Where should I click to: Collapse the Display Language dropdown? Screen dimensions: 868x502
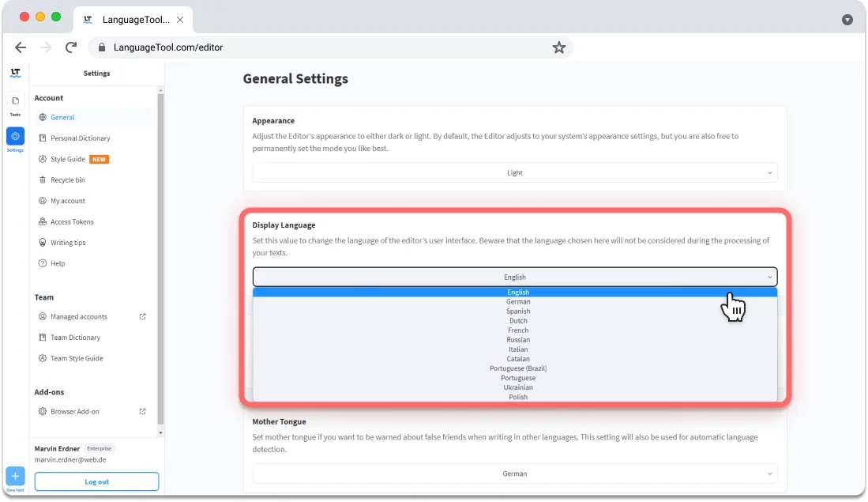point(514,277)
